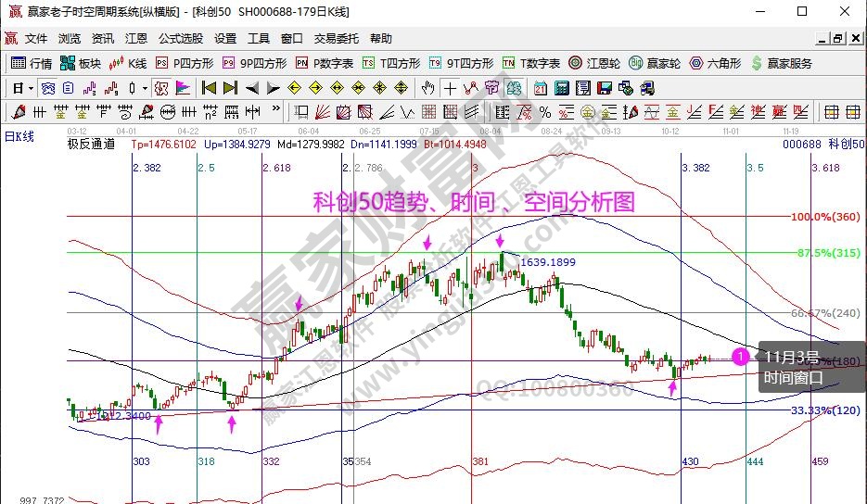Click the yellow diamond left-arrow icon
This screenshot has height=504, width=867.
pos(294,88)
